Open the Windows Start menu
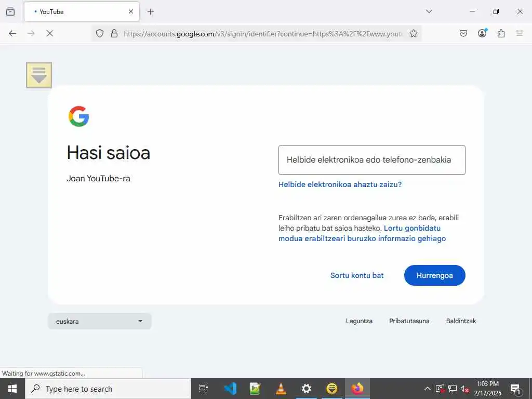Screen dimensions: 532x399 (12, 389)
